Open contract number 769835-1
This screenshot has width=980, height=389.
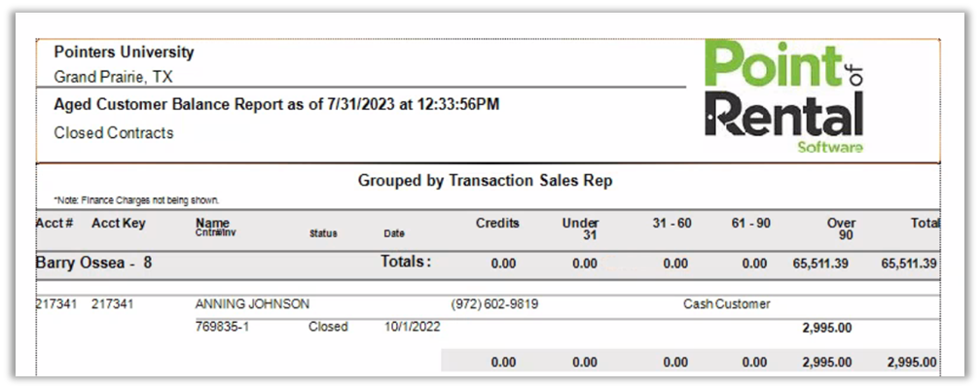(222, 327)
